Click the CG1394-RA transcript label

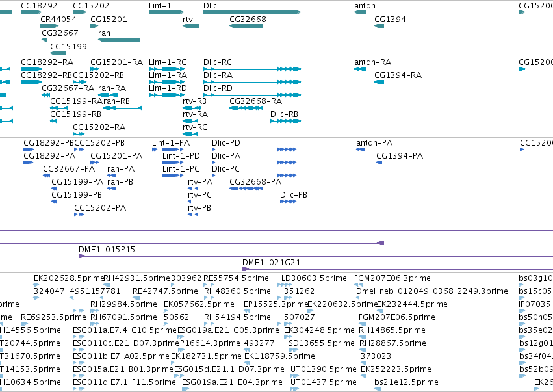pyautogui.click(x=398, y=75)
